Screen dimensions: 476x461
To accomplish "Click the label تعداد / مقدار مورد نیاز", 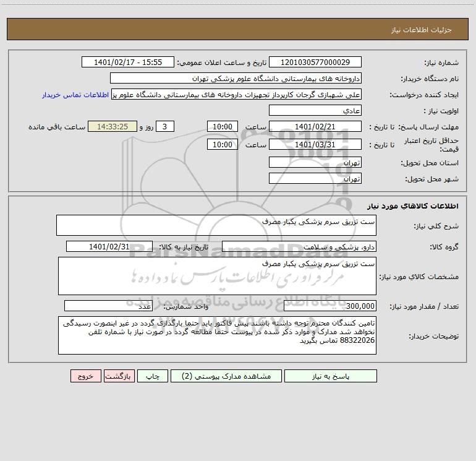I will 424,307.
